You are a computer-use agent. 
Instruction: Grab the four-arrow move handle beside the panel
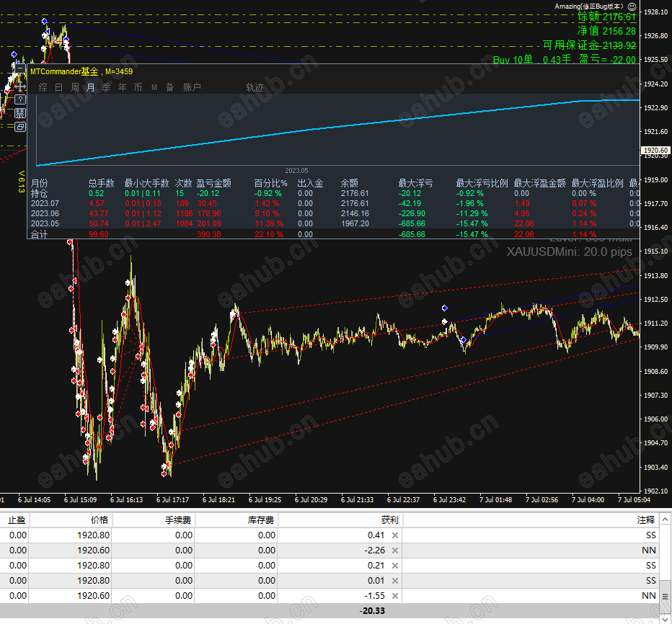click(x=20, y=87)
